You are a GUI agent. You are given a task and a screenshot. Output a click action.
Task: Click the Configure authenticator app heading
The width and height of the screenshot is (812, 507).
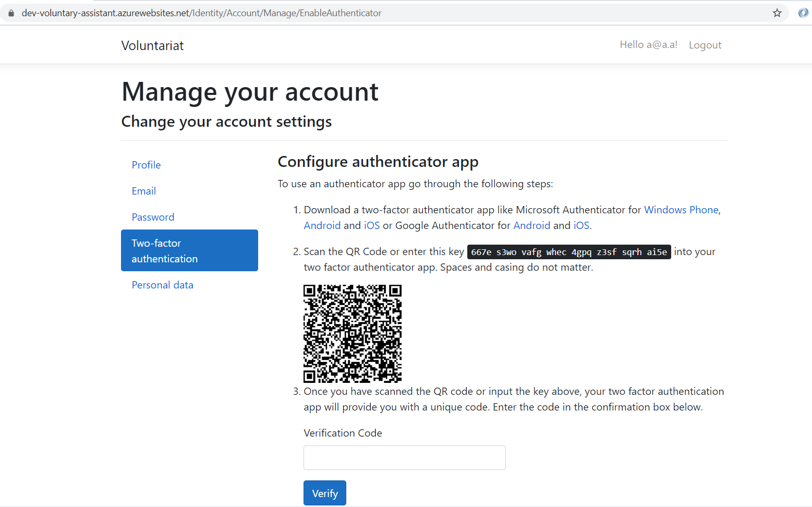(378, 162)
